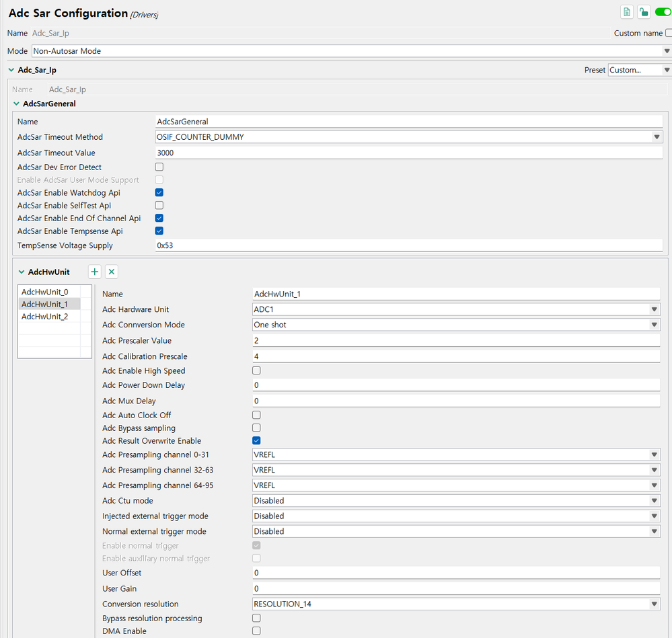Screen dimensions: 672x638
Task: Uncheck AdcSar Enable Watchdog Api
Action: 159,192
